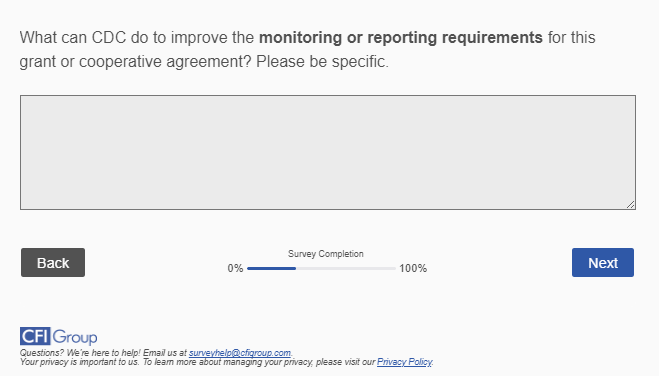Click the 0% progress label
Viewport: 659px width, 376px height.
pos(235,268)
